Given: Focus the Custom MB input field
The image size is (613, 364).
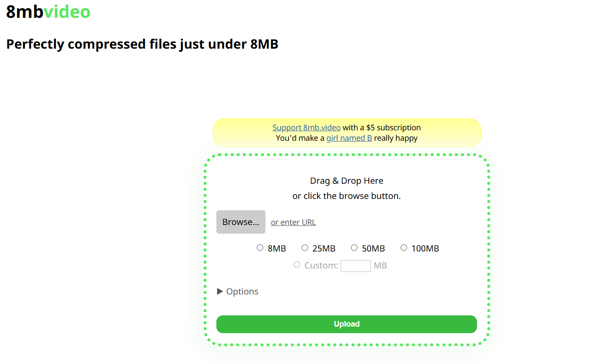Looking at the screenshot, I should click(356, 266).
